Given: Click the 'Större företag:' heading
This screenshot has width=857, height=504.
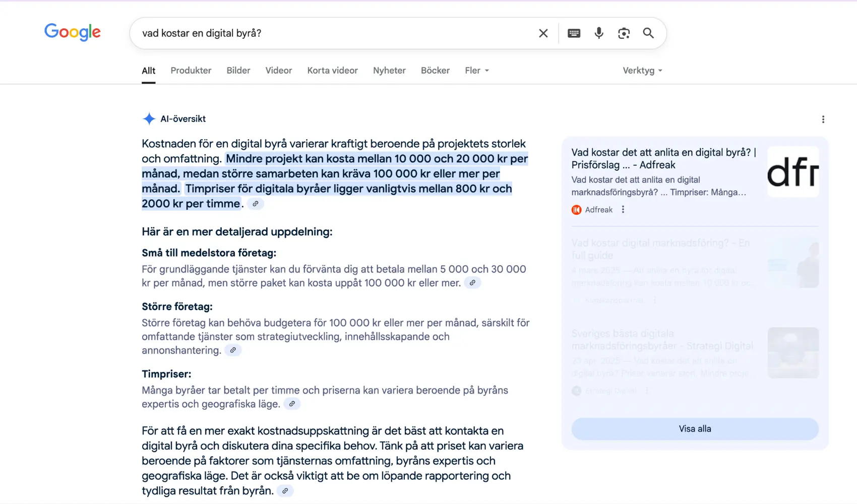Looking at the screenshot, I should 177,306.
